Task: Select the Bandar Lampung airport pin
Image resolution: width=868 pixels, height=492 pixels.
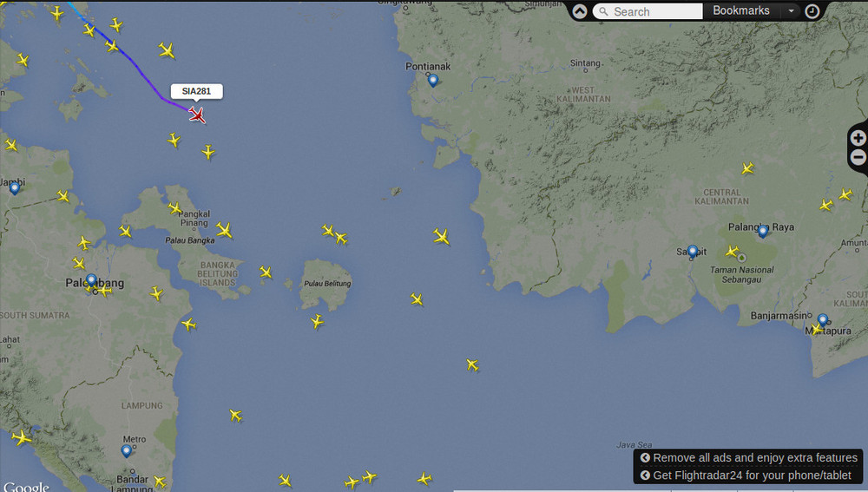Action: pyautogui.click(x=127, y=450)
